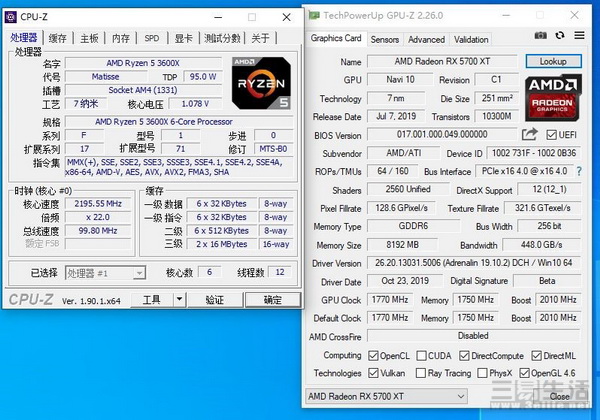Open GPU-Z hamburger menu icon
The height and width of the screenshot is (420, 600).
pyautogui.click(x=579, y=36)
